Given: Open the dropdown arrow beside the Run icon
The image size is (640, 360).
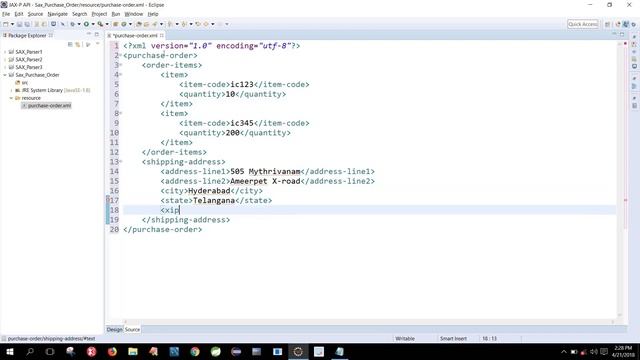Looking at the screenshot, I should (93, 24).
